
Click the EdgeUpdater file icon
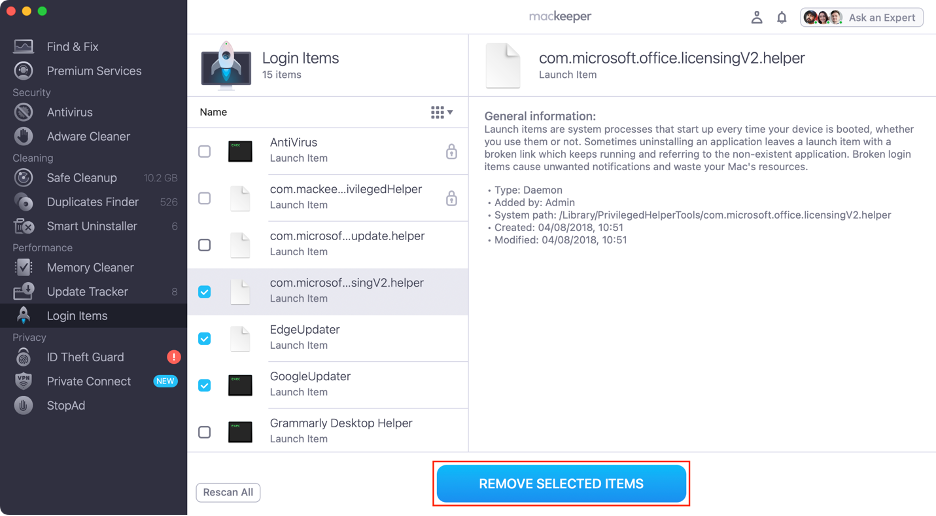click(x=240, y=339)
